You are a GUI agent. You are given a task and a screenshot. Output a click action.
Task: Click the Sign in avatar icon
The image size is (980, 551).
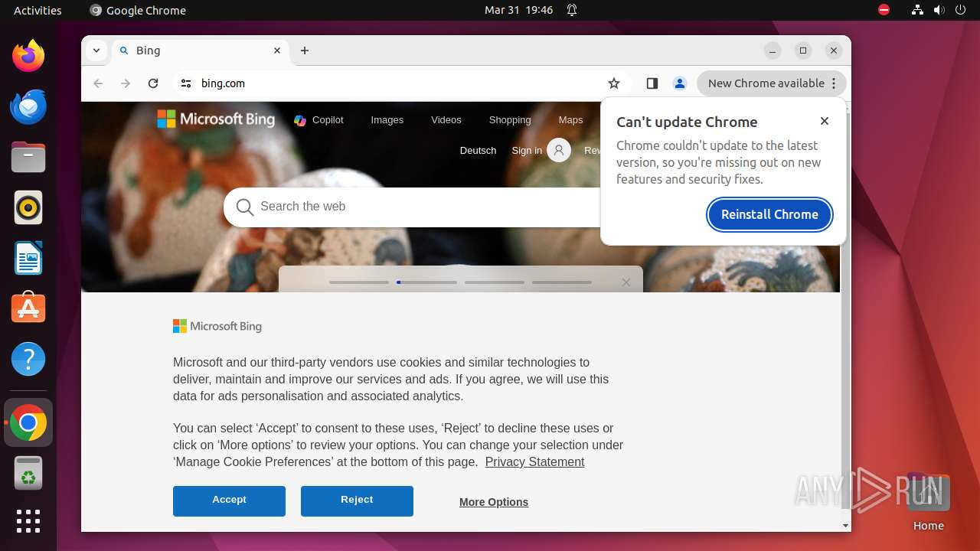[559, 150]
